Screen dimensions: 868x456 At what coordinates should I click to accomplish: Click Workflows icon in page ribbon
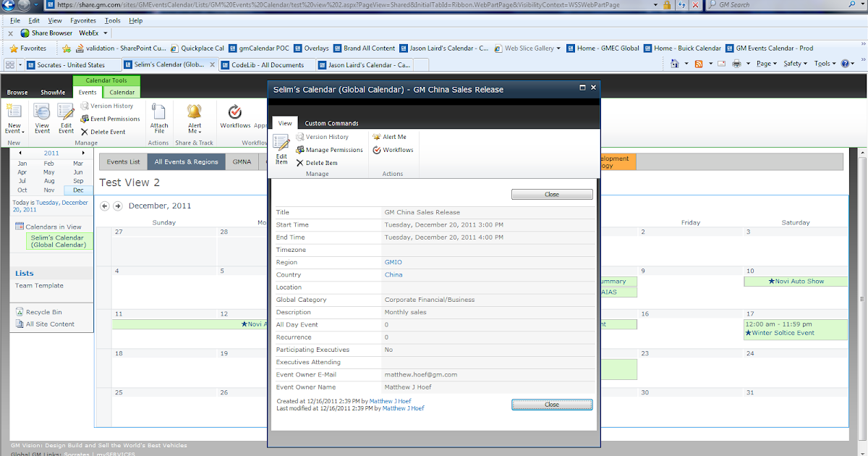pyautogui.click(x=235, y=112)
